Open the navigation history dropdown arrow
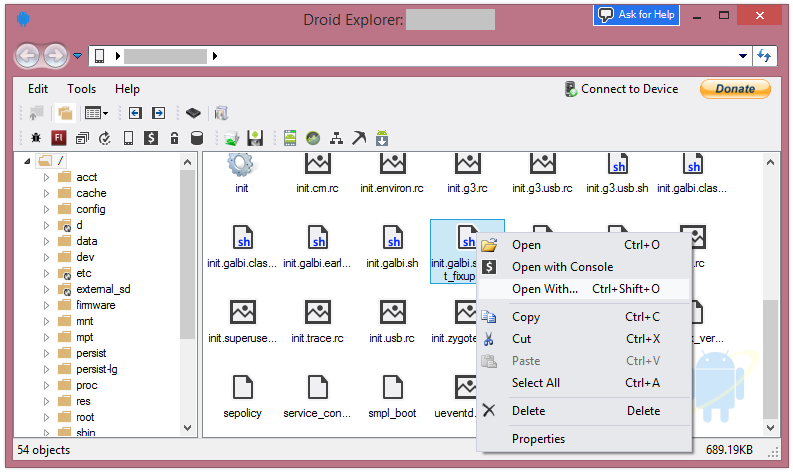This screenshot has height=473, width=793. [77, 56]
